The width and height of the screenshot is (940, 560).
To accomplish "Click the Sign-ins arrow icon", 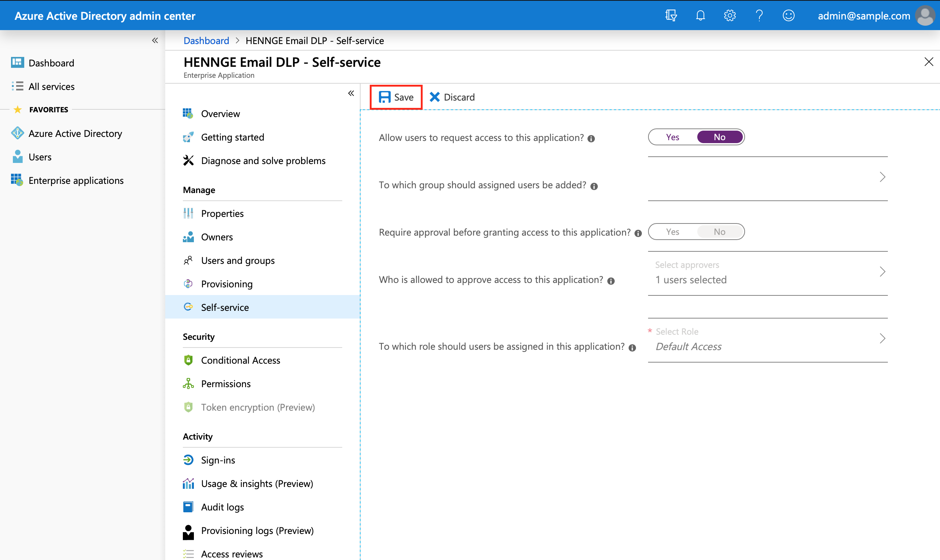I will (188, 459).
